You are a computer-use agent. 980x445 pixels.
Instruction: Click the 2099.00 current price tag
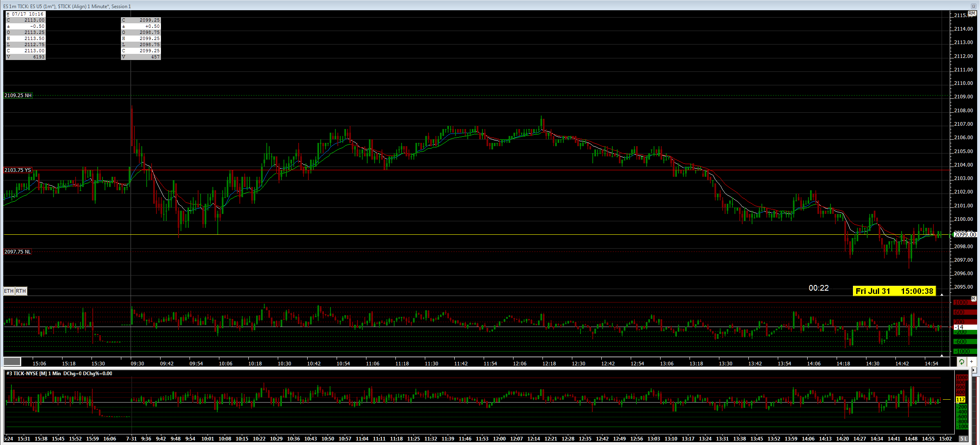pyautogui.click(x=965, y=235)
